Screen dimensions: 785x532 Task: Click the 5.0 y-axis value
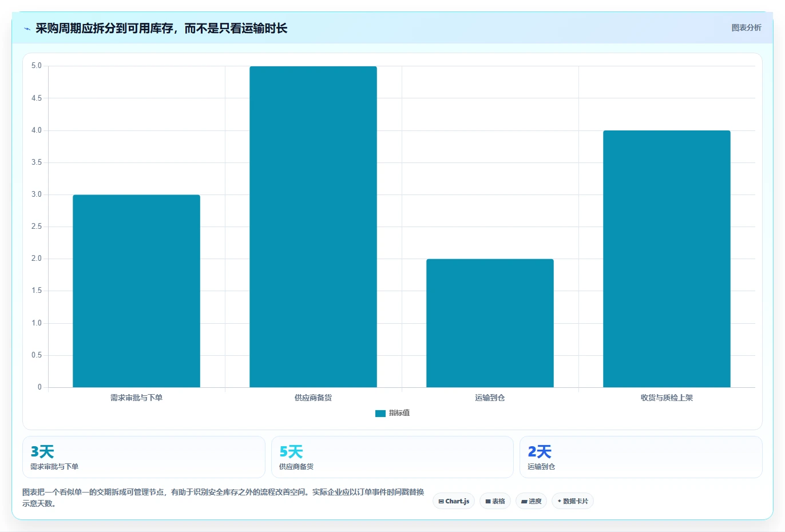click(x=37, y=66)
